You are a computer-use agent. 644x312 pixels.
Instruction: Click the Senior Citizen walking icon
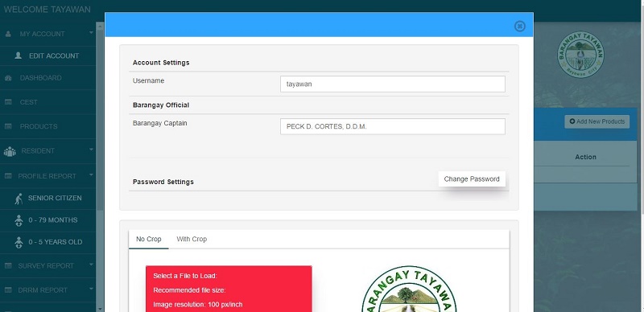click(19, 199)
